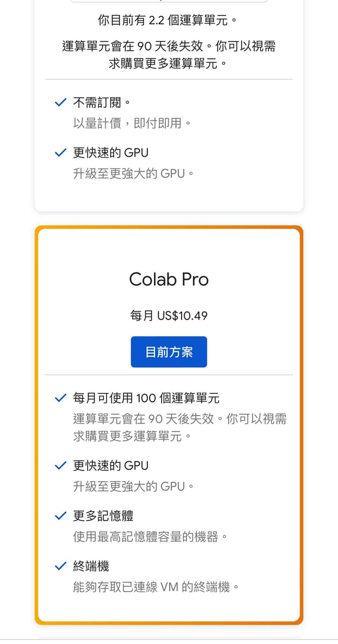
Task: Select the 每月 US$10.49 price text
Action: pos(168,316)
